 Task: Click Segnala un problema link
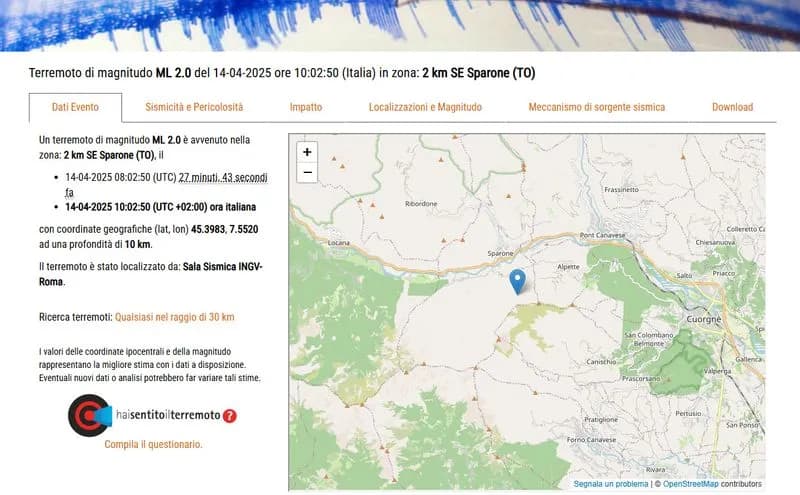pos(610,484)
